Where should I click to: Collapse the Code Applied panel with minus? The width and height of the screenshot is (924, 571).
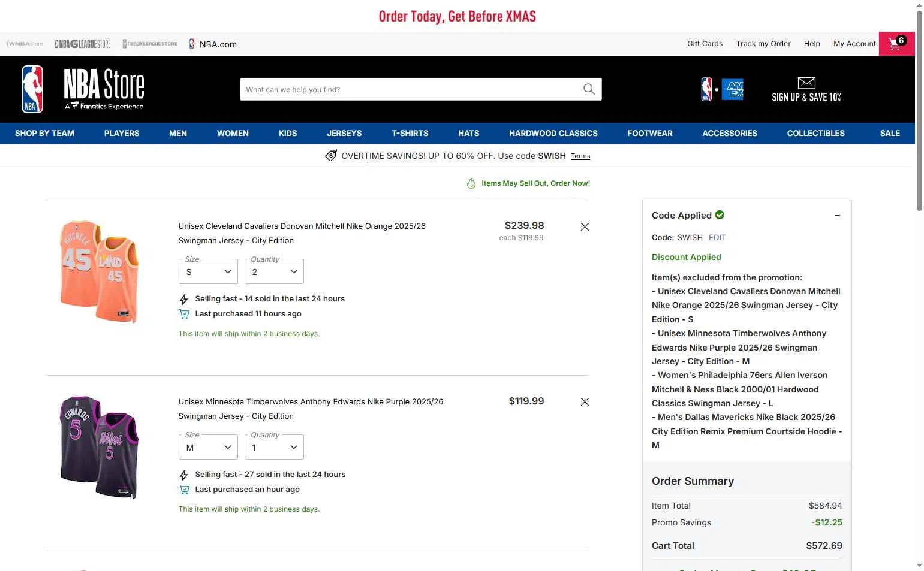(837, 216)
